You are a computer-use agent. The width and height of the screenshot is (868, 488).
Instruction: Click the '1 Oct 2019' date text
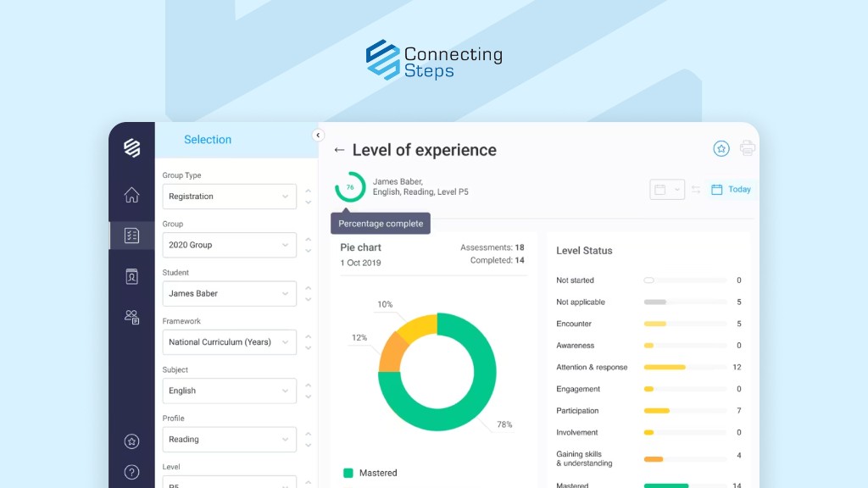point(360,263)
